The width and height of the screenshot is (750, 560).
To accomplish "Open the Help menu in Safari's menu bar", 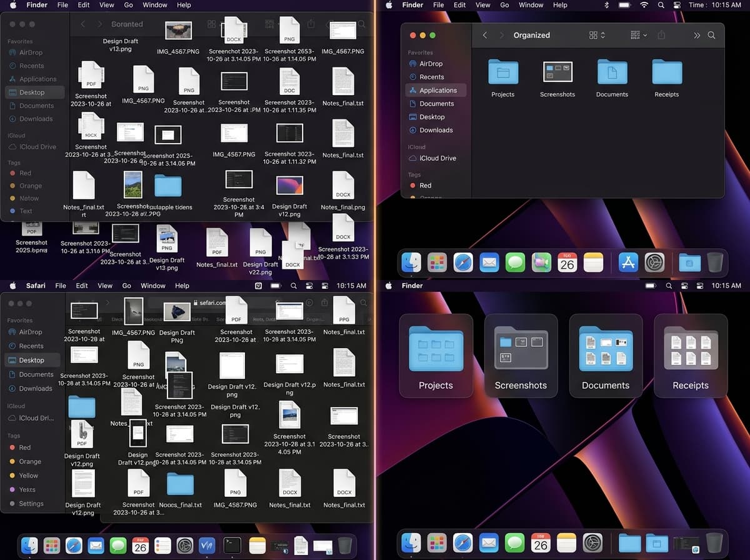I will (x=182, y=286).
